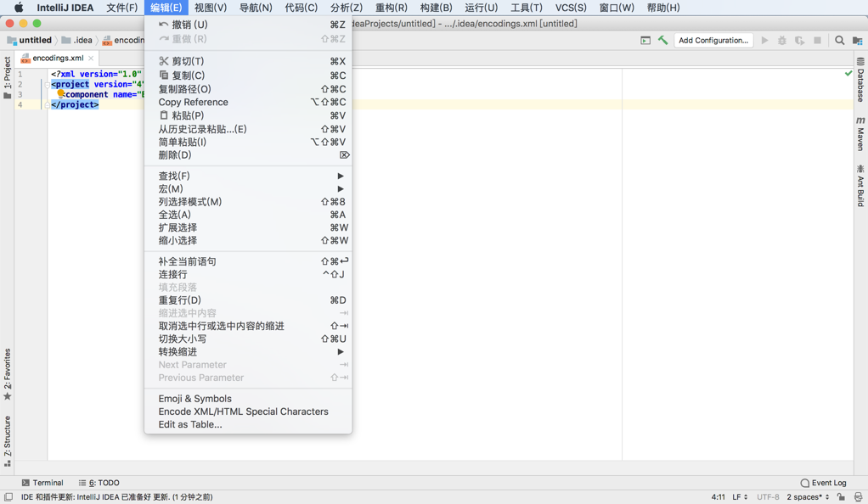868x504 pixels.
Task: Select Encode XML/HTML Special Characters
Action: pyautogui.click(x=248, y=412)
